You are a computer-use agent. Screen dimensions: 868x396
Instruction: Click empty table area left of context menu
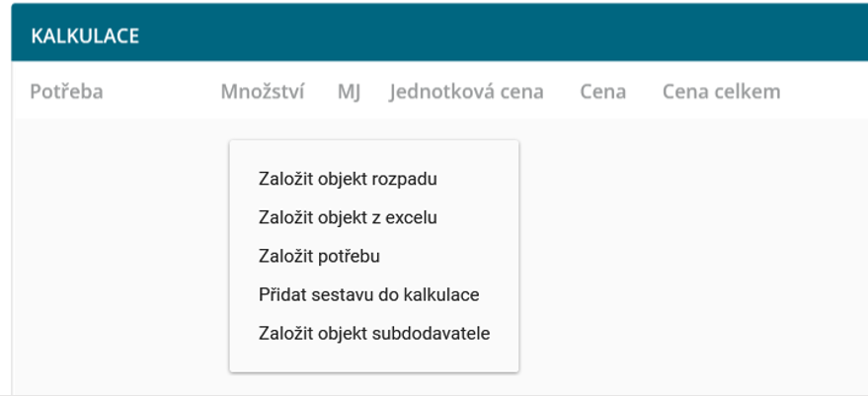(x=118, y=247)
